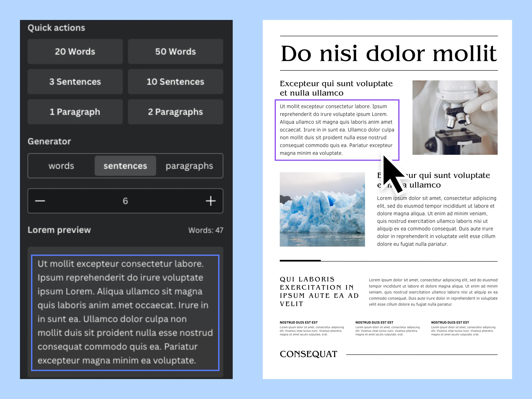Click the 'Do nisi dolor mollit' headline
532x399 pixels.
coord(389,53)
